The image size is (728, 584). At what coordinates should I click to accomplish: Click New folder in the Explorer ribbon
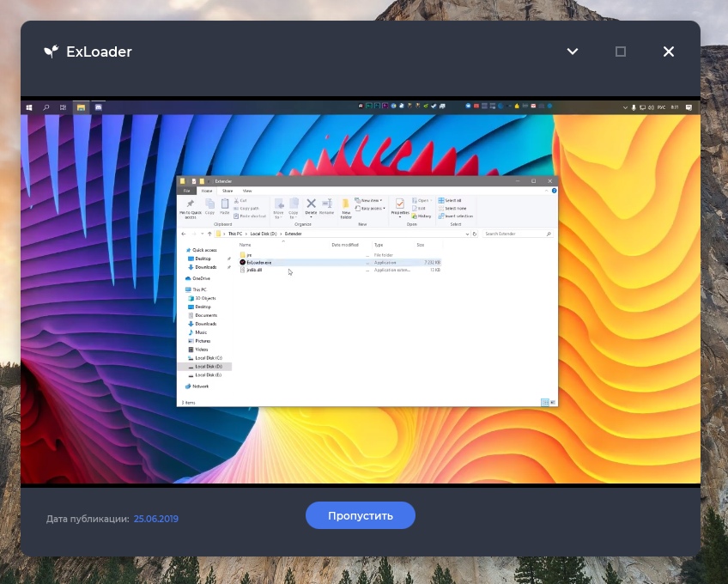click(346, 209)
